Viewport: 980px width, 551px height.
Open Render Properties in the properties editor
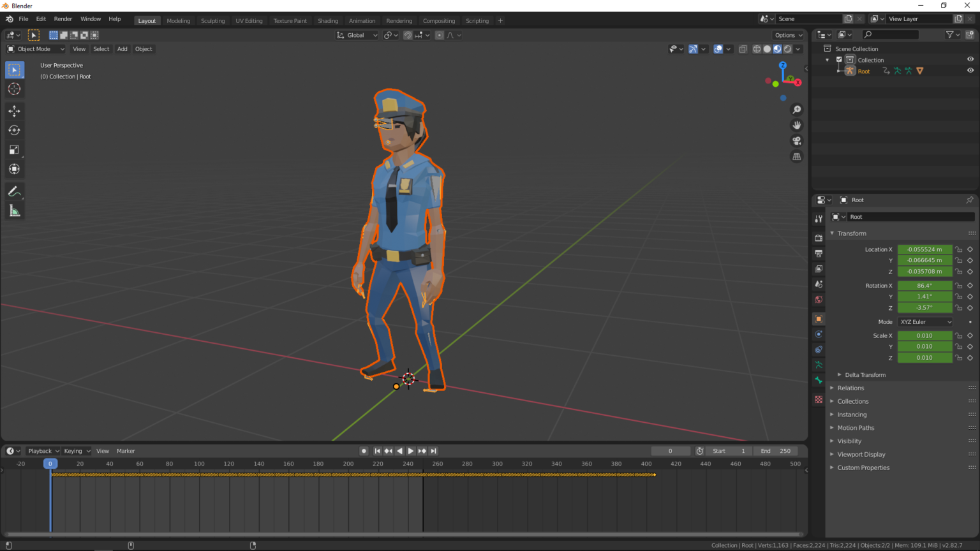point(819,238)
